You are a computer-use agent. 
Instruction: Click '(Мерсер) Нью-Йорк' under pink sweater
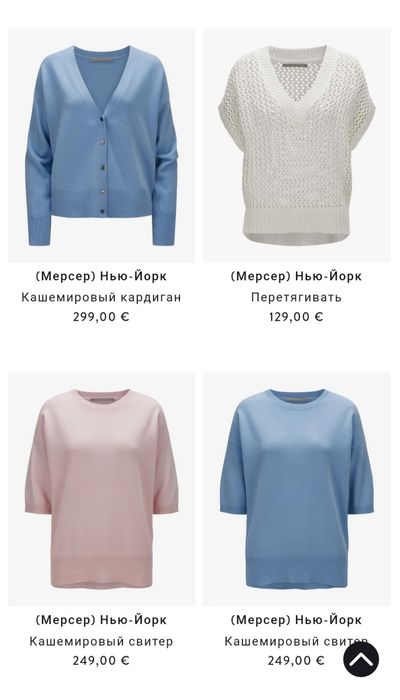(x=101, y=620)
